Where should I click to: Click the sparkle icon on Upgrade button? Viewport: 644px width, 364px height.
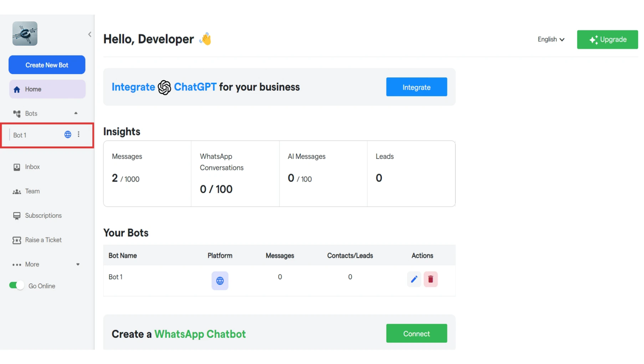(593, 40)
